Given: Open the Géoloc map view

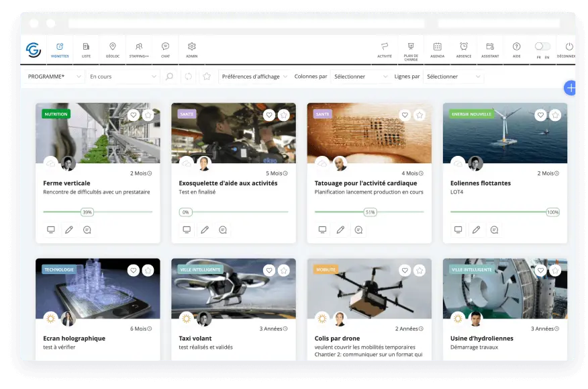Looking at the screenshot, I should click(113, 50).
